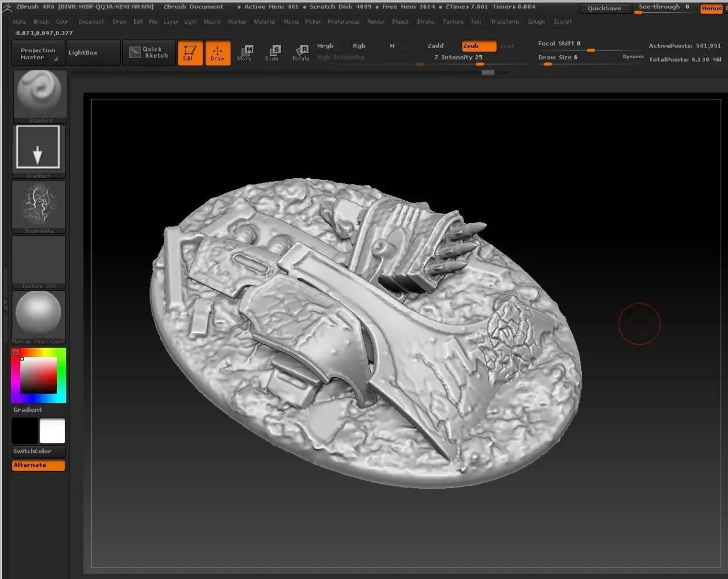Toggle Alternate color option
The width and height of the screenshot is (728, 579).
(x=39, y=465)
